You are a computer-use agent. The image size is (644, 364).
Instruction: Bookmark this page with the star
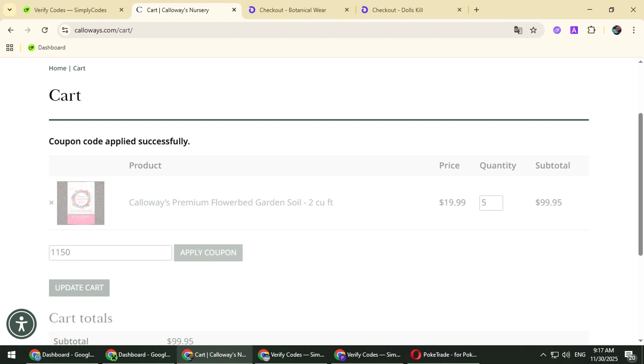(x=533, y=30)
